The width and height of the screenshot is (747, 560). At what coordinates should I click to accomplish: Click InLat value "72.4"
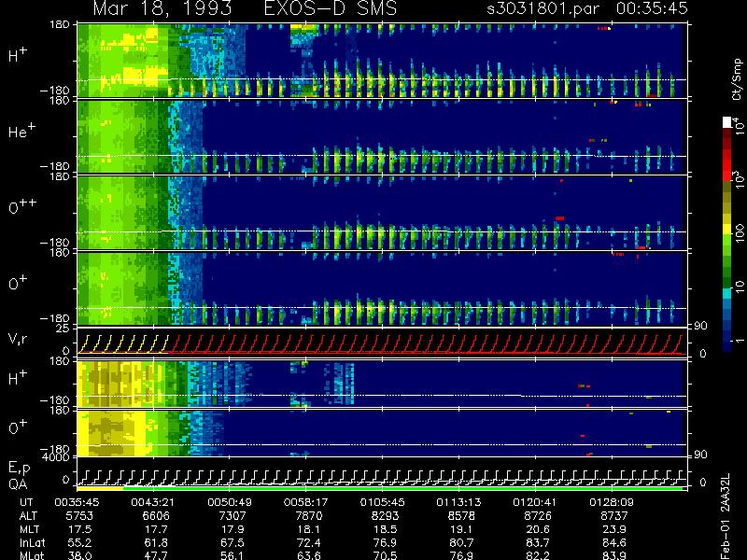coord(309,543)
